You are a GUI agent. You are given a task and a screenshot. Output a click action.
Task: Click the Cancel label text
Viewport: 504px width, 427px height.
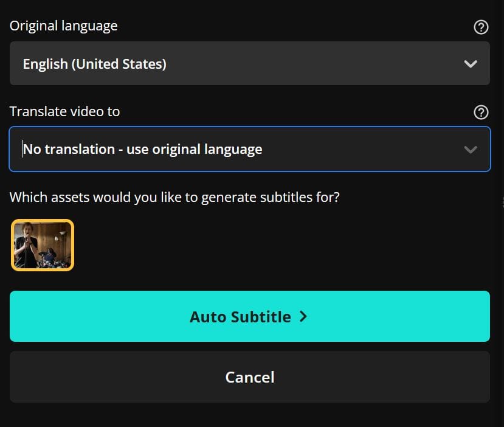pyautogui.click(x=249, y=377)
